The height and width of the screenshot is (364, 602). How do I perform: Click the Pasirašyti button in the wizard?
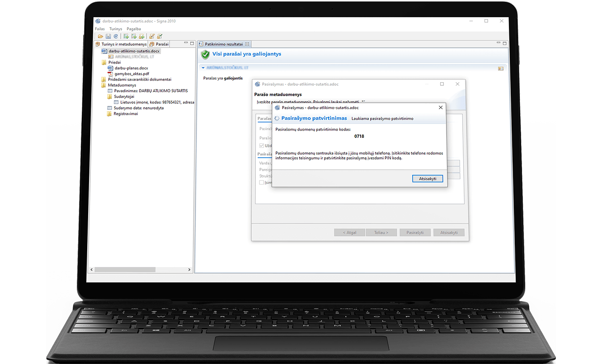[415, 233]
